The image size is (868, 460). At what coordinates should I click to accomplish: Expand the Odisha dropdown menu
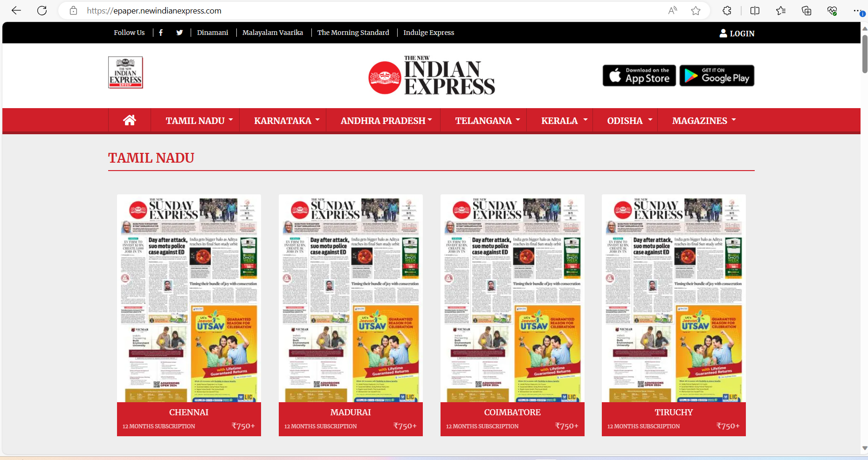pos(630,121)
